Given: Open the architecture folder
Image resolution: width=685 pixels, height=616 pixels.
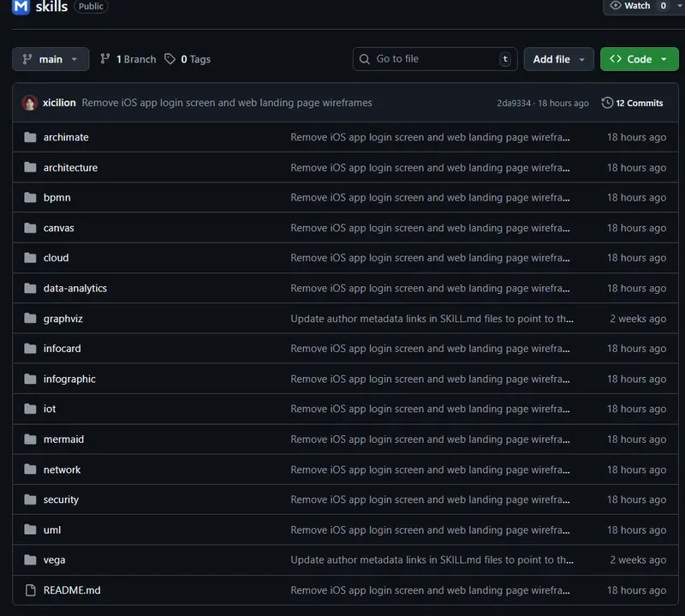Looking at the screenshot, I should click(x=70, y=167).
